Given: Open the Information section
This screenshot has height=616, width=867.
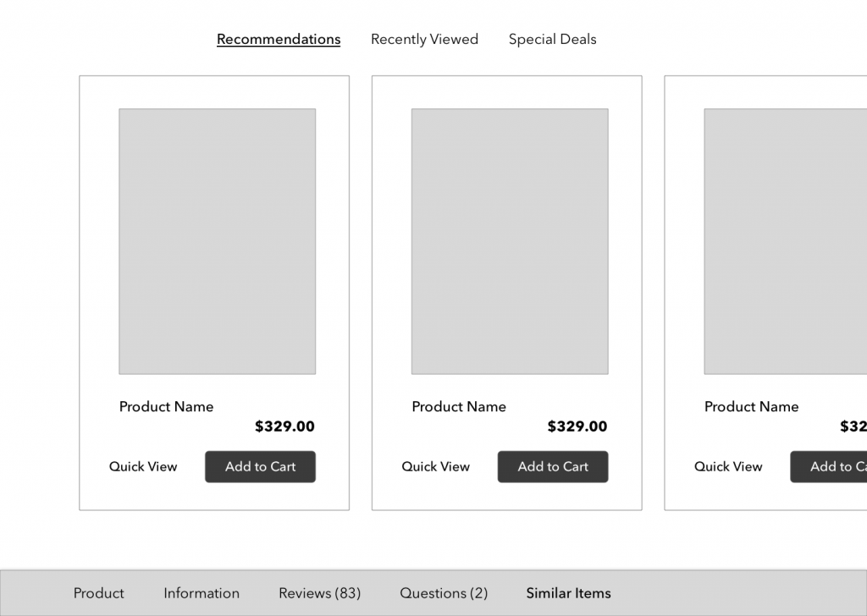Looking at the screenshot, I should coord(202,593).
